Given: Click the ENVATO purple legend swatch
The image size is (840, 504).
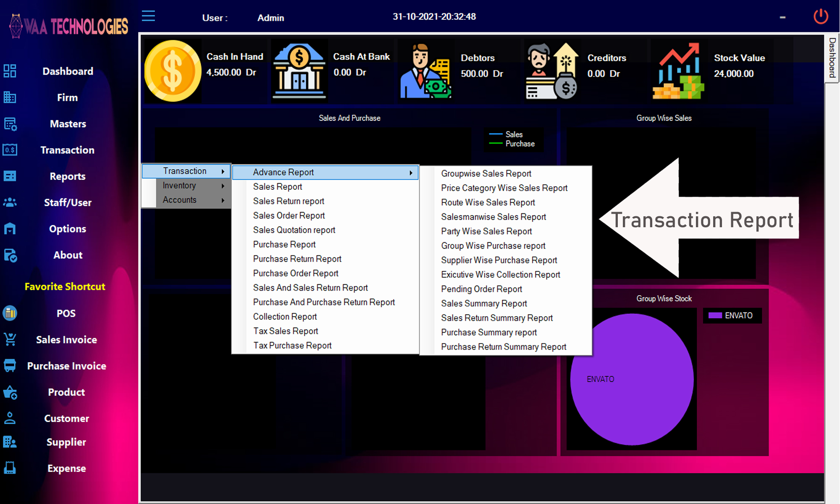Looking at the screenshot, I should (x=715, y=315).
